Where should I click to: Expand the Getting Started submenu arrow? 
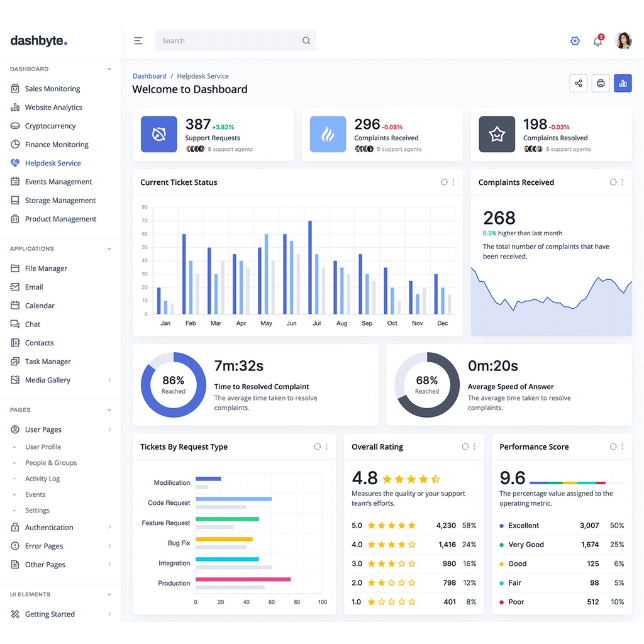pos(109,614)
